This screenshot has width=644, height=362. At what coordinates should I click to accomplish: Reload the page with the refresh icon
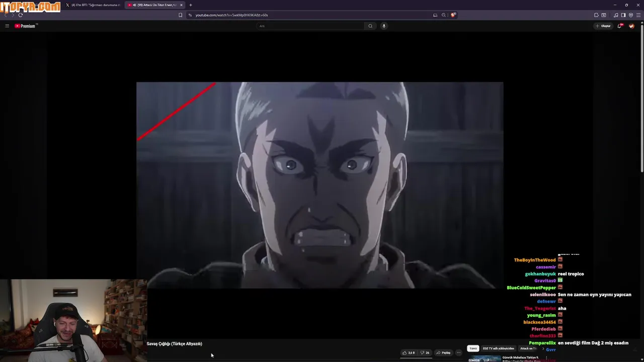pos(21,15)
